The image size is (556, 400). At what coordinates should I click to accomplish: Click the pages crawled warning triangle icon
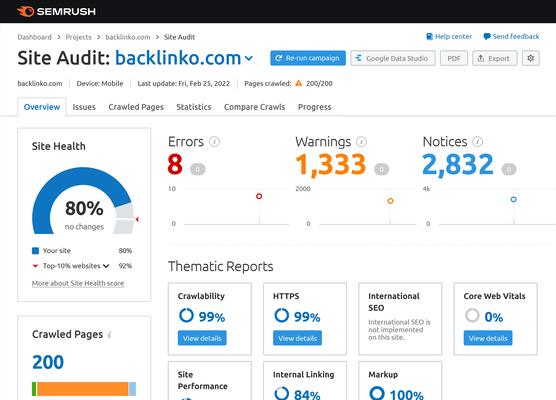tap(299, 83)
